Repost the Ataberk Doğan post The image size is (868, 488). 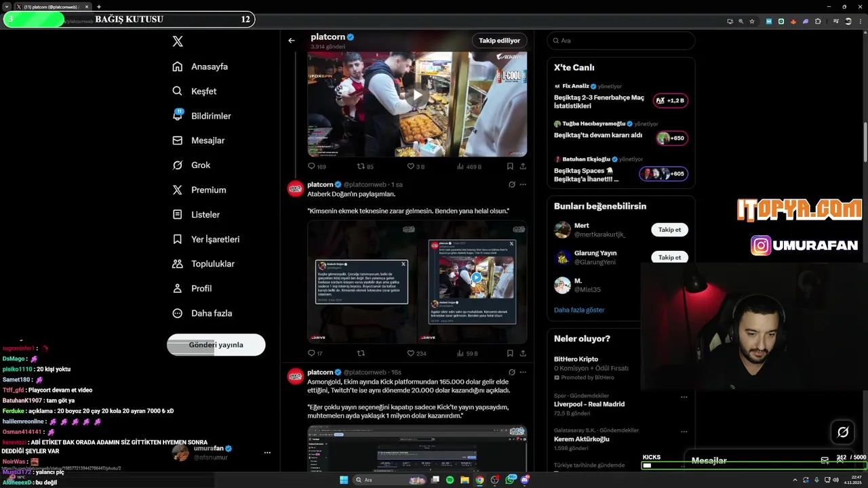point(361,353)
